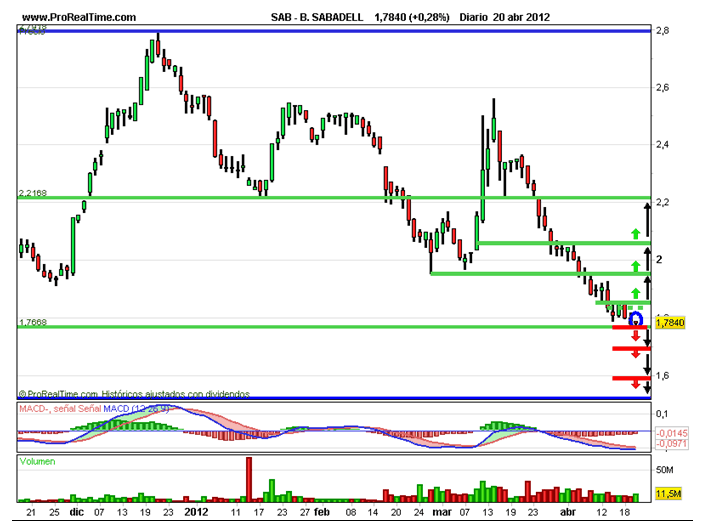The height and width of the screenshot is (530, 707).
Task: Click the 2,2 price axis value
Action: [x=662, y=202]
